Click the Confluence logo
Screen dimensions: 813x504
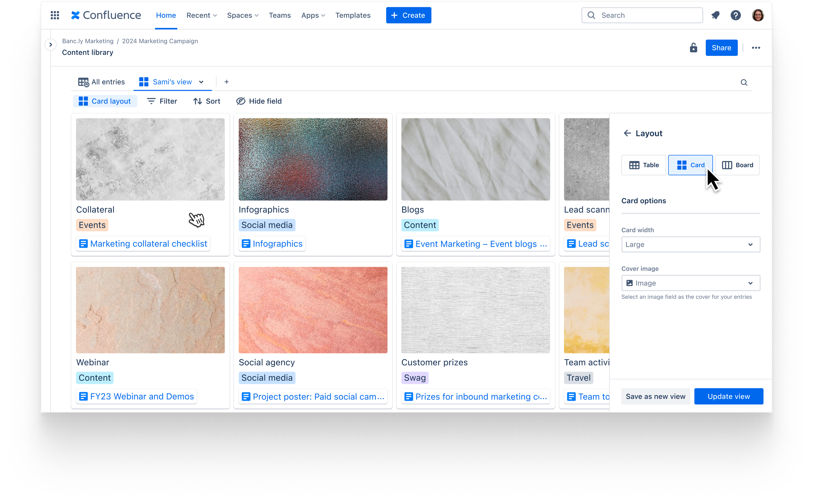tap(106, 15)
